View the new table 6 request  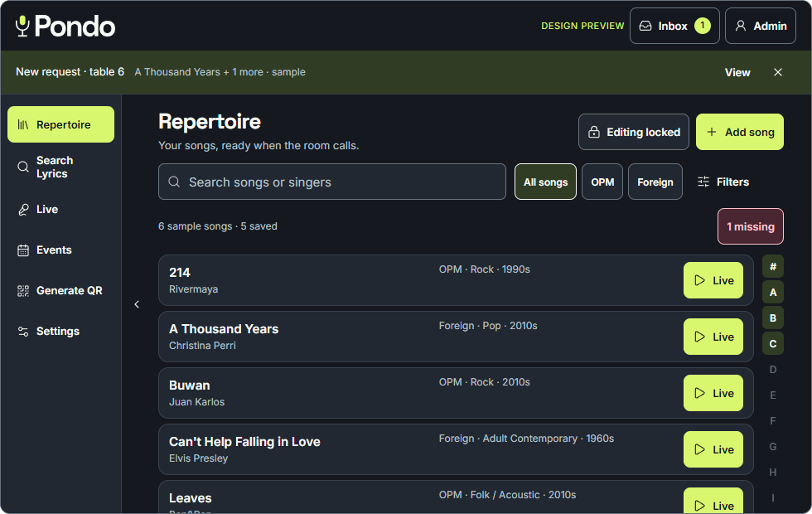click(737, 73)
